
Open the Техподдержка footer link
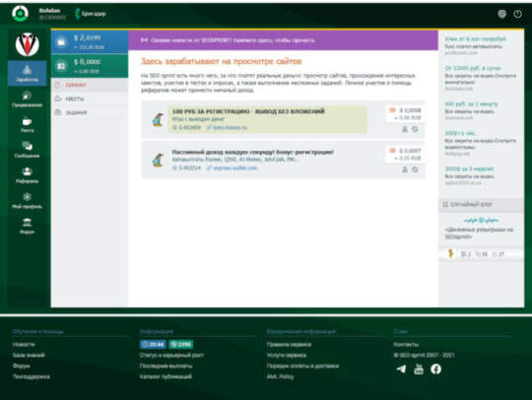click(32, 376)
